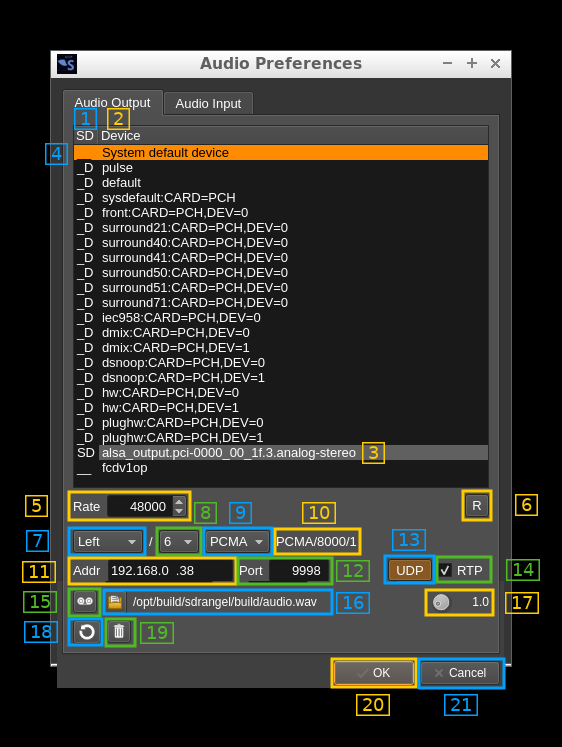The height and width of the screenshot is (747, 562).
Task: Select iec958:CARD=PCH,DEV=0 row
Action: pos(281,318)
